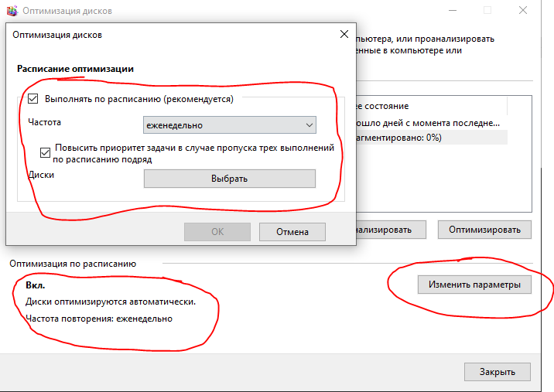Click the greyed-out OK button in the dialog

pyautogui.click(x=217, y=232)
